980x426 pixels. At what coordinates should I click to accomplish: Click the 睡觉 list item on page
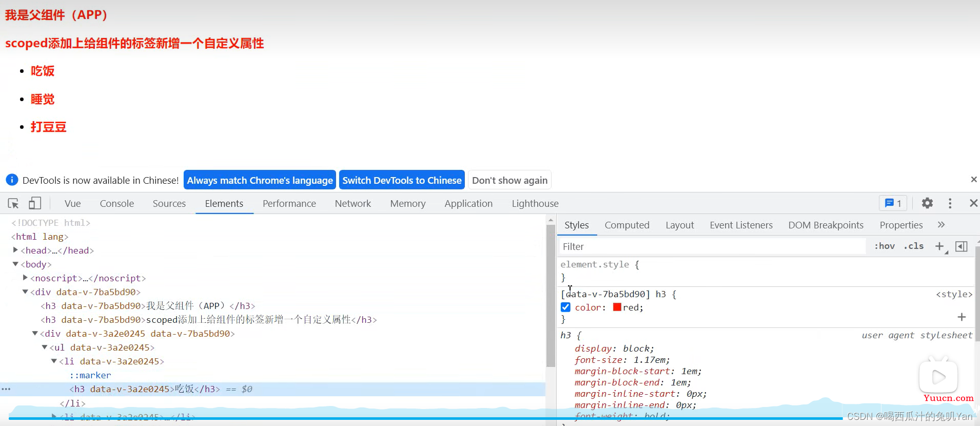[43, 99]
